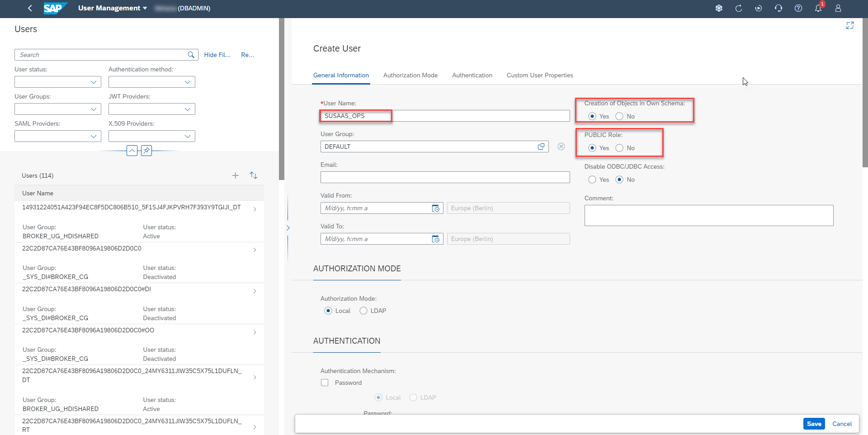
Task: Click the Comment text area
Action: [x=709, y=215]
